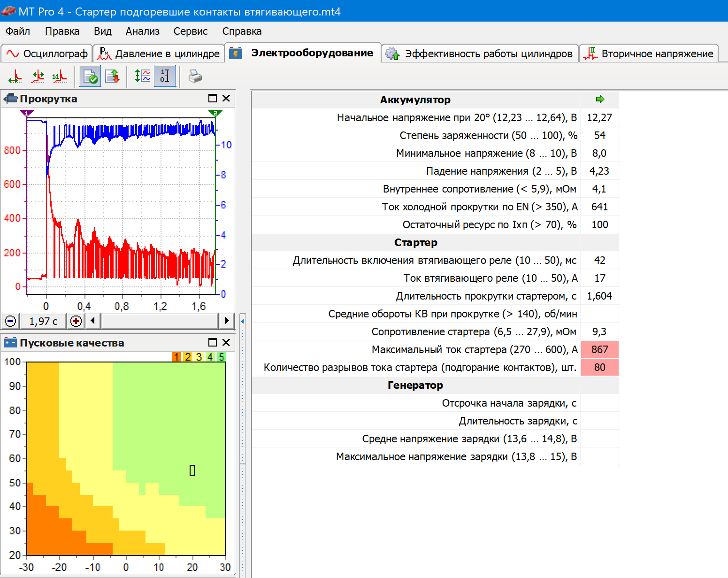Toggle the document with green checkmark button
Image resolution: width=728 pixels, height=578 pixels.
[x=90, y=76]
